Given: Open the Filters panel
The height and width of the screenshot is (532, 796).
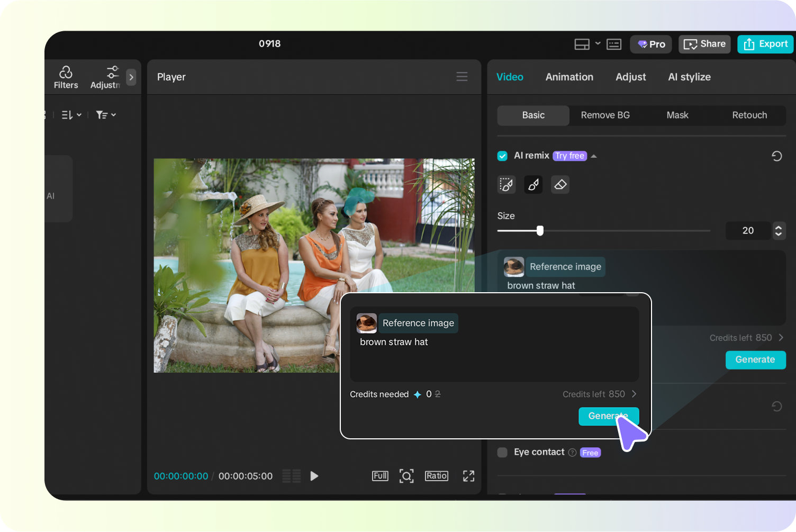Looking at the screenshot, I should 66,77.
